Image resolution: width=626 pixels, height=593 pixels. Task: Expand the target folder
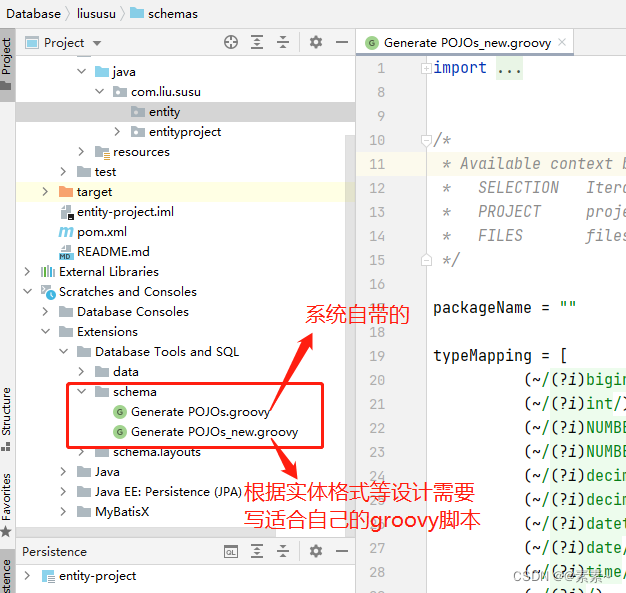click(45, 191)
